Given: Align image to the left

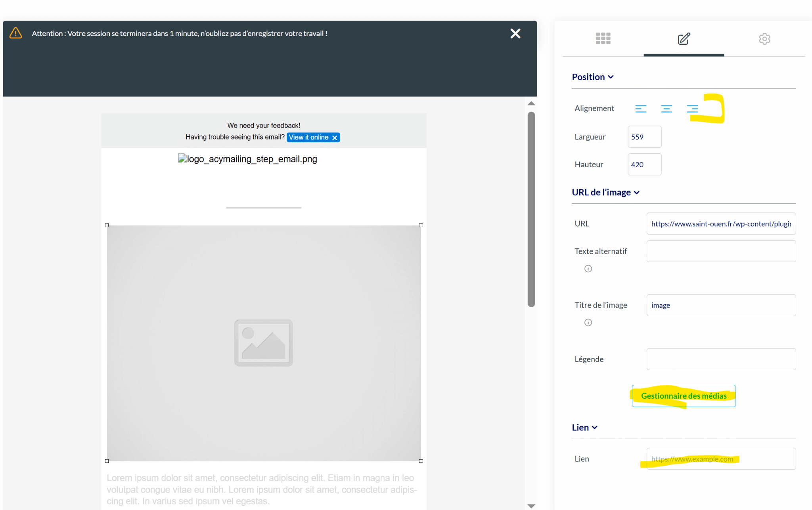Looking at the screenshot, I should [x=641, y=109].
